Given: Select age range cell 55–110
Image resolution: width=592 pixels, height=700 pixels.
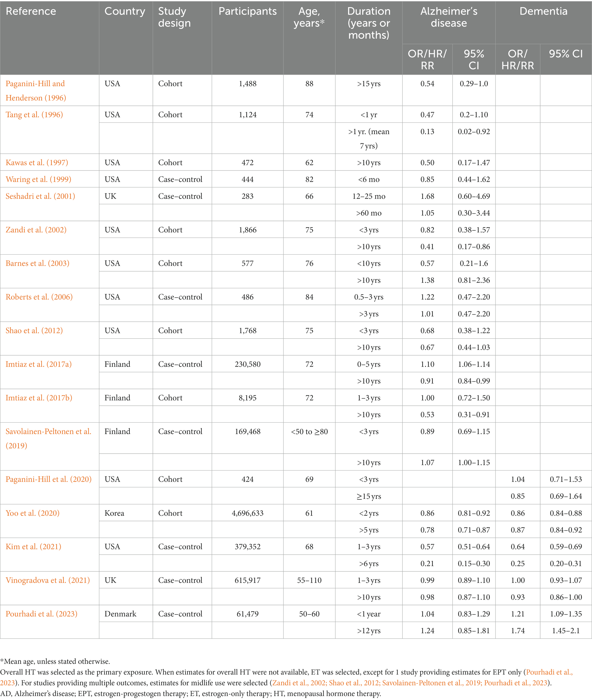Looking at the screenshot, I should pos(309,580).
